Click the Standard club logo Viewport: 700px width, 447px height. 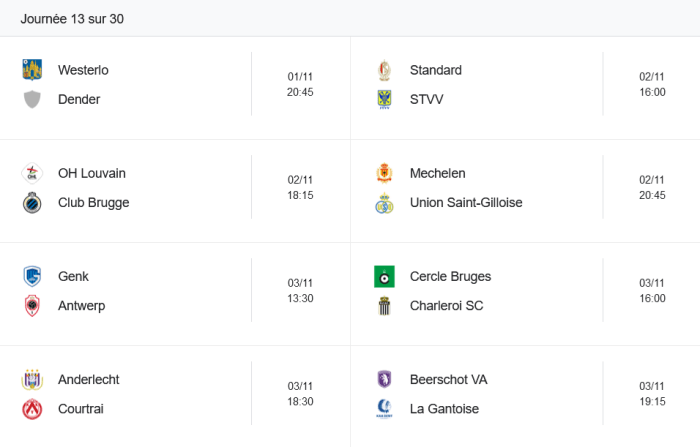click(384, 70)
